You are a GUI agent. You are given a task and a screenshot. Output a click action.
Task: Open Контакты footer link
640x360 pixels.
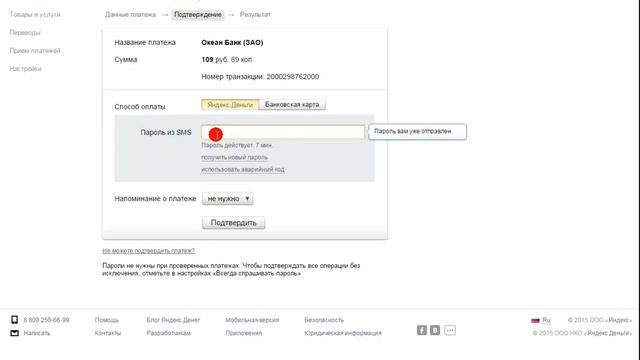pos(108,333)
